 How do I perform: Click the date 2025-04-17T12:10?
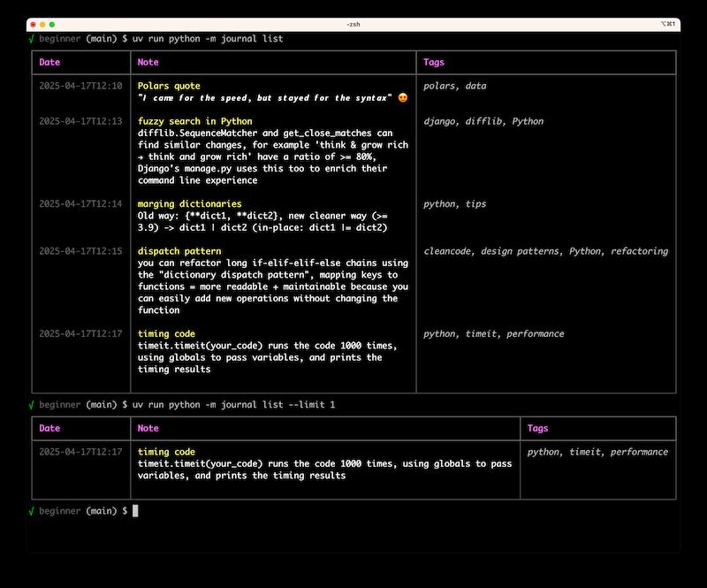80,86
